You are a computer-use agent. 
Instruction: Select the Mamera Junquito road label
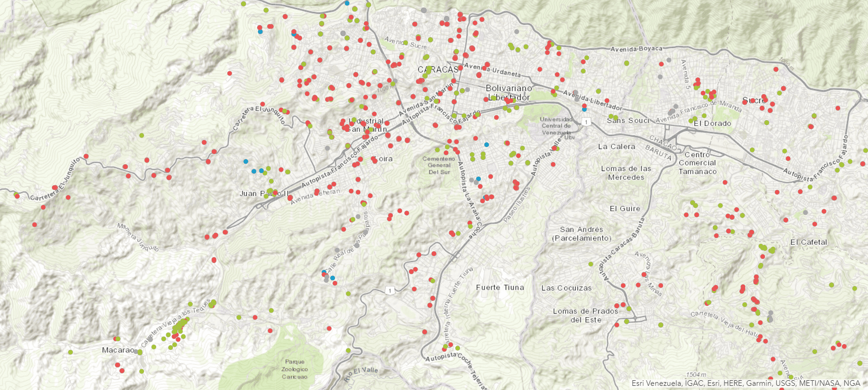[138, 237]
